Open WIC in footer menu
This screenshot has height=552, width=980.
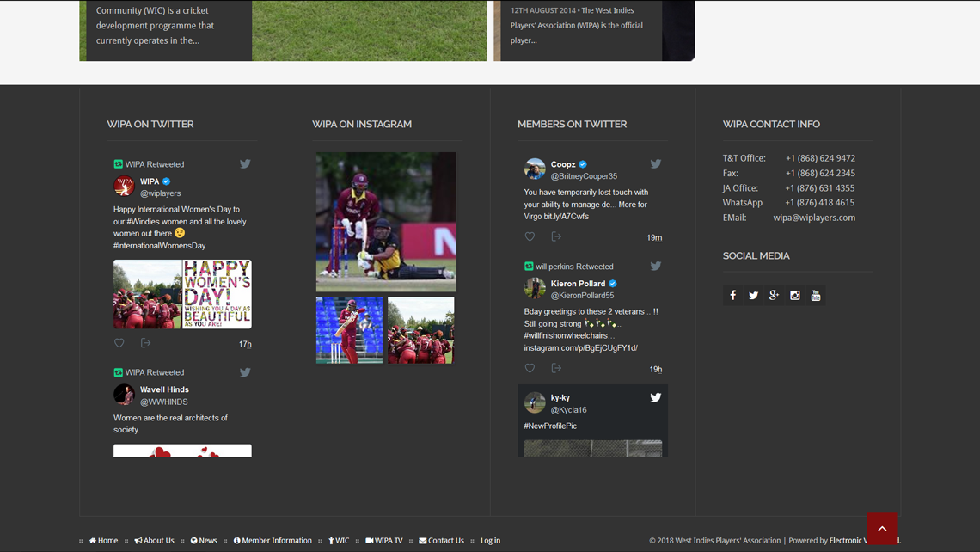pyautogui.click(x=339, y=541)
